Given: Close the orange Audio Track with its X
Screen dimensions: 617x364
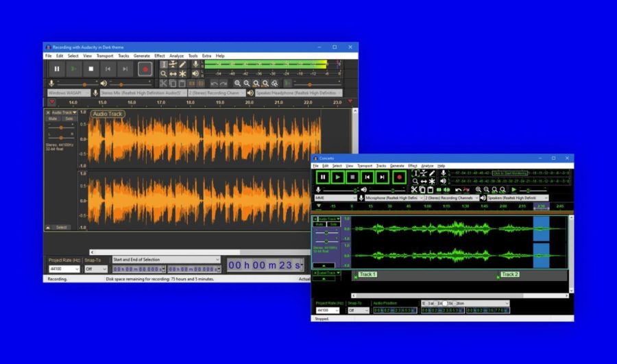Looking at the screenshot, I should [48, 112].
